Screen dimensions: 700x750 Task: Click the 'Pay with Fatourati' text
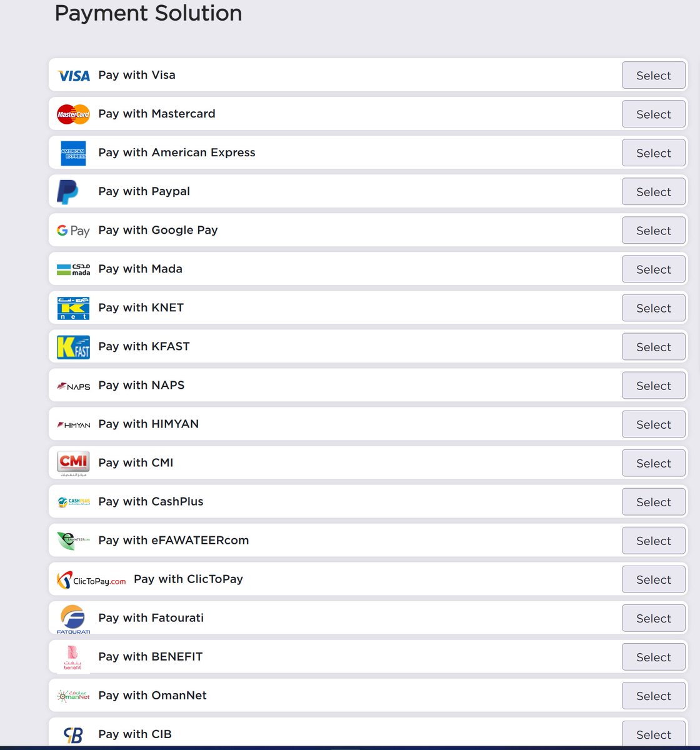point(151,617)
